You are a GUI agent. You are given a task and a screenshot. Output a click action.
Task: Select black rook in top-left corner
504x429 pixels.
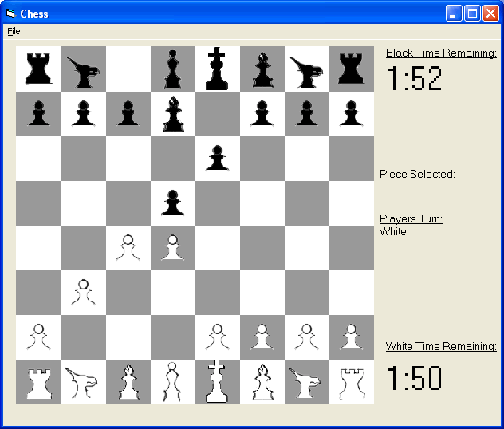[x=38, y=69]
